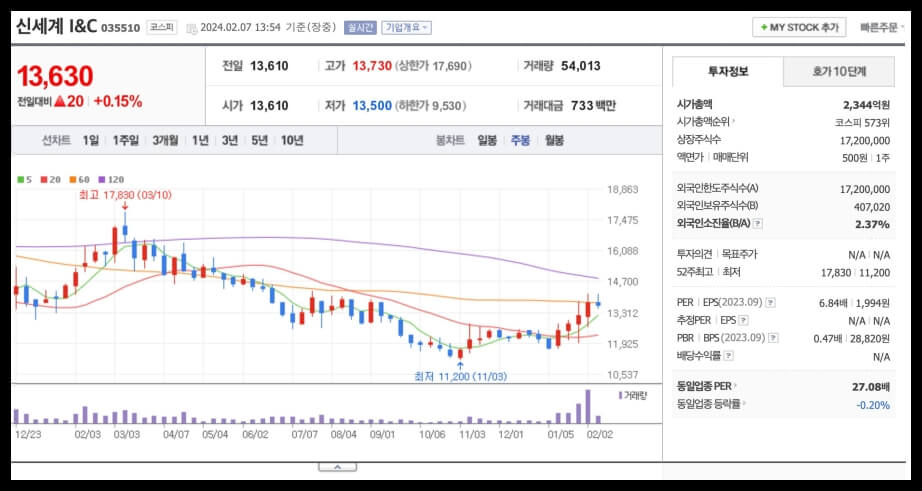Click the arrow beside 시가총액순위
Screen dimensions: 922x491
point(733,122)
